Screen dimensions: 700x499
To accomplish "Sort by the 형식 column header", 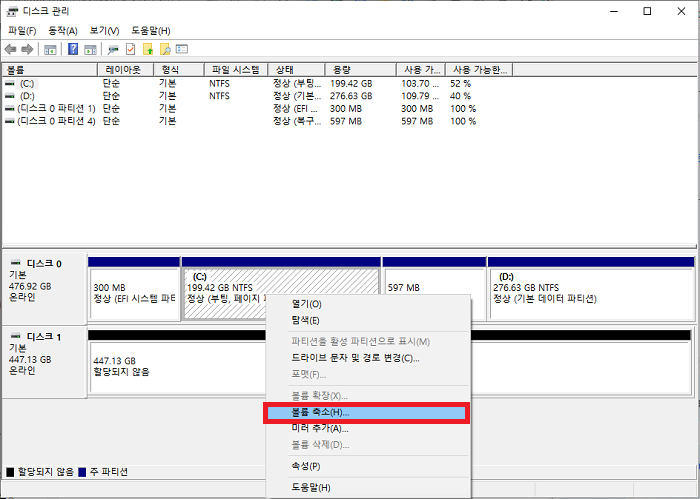I will point(179,70).
